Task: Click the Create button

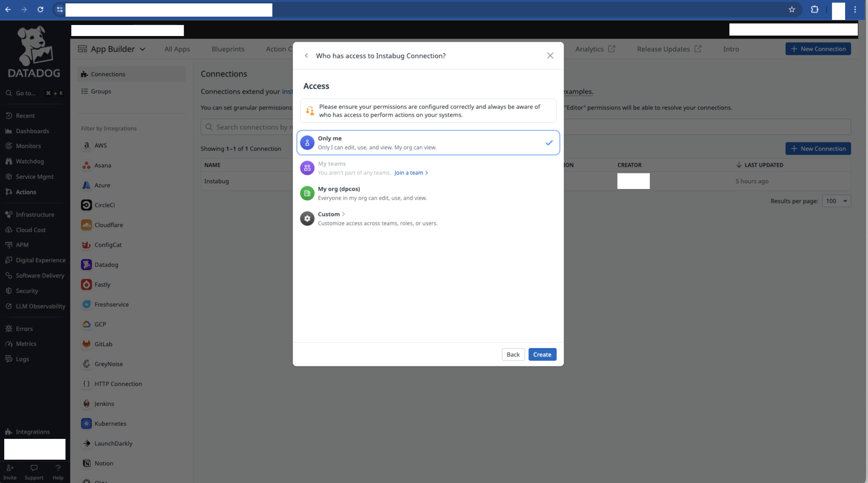Action: click(542, 355)
